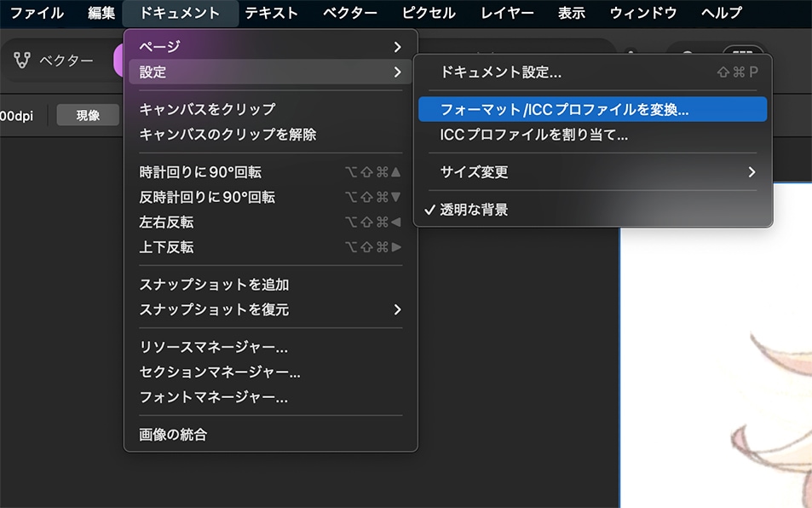Flip document using 左右反転
Viewport: 812px width, 508px height.
click(x=166, y=222)
